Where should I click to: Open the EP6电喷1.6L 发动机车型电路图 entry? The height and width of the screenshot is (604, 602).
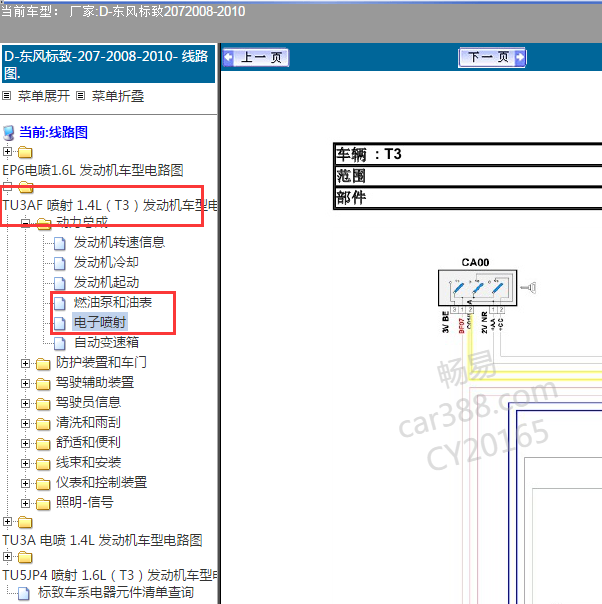tap(93, 170)
